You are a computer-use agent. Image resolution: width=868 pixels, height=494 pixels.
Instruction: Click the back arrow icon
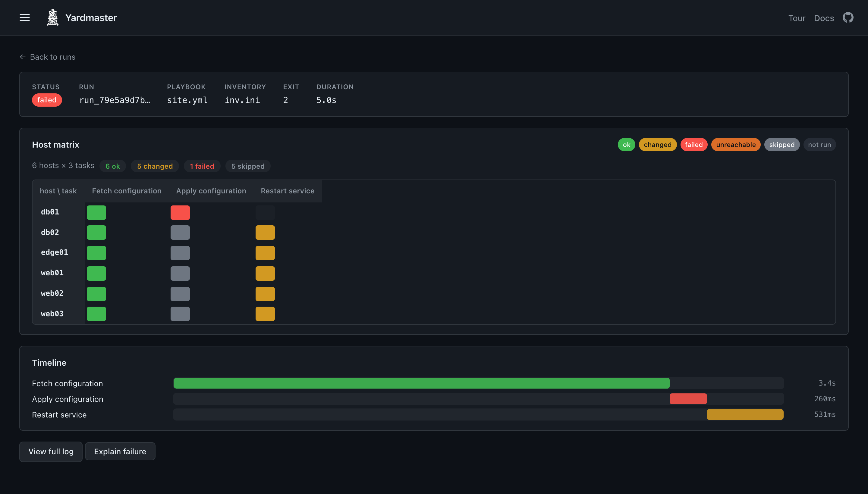[23, 57]
